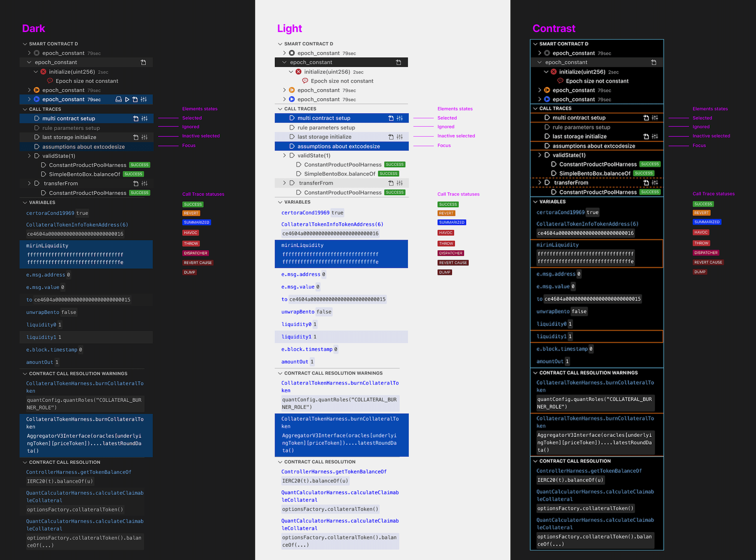The width and height of the screenshot is (756, 560).
Task: Collapse the CALL TRACES section in the Light theme
Action: click(280, 108)
